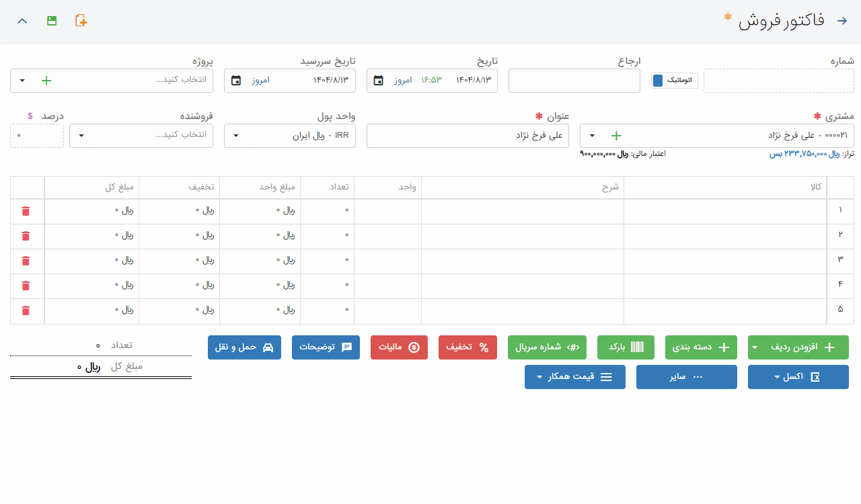Expand the فروشنده seller dropdown

click(81, 136)
